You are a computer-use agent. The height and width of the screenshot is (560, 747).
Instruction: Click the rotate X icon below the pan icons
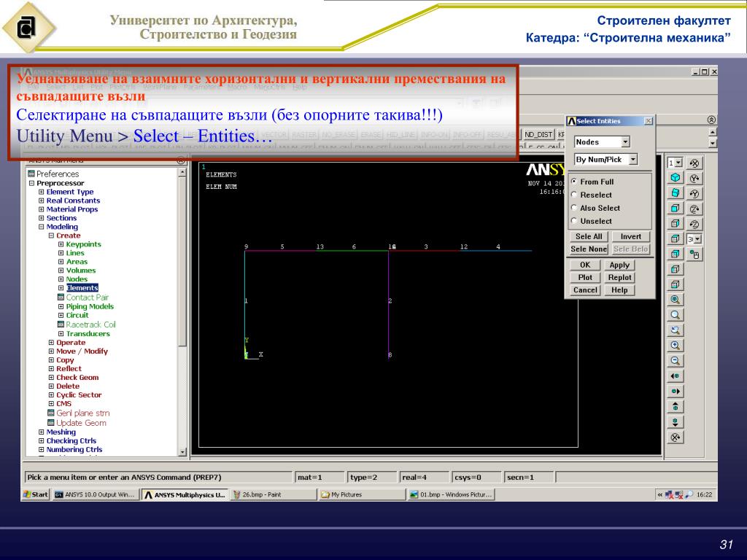pyautogui.click(x=675, y=437)
